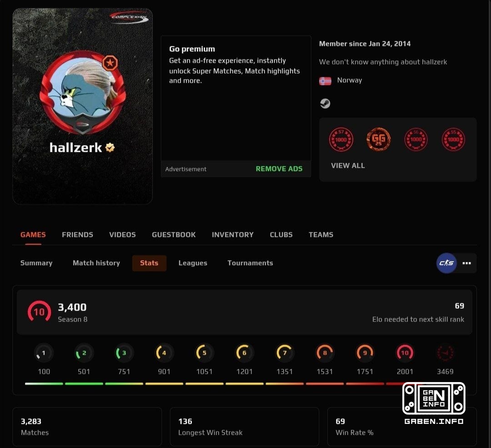Open the S7 1000 award badge

[341, 140]
